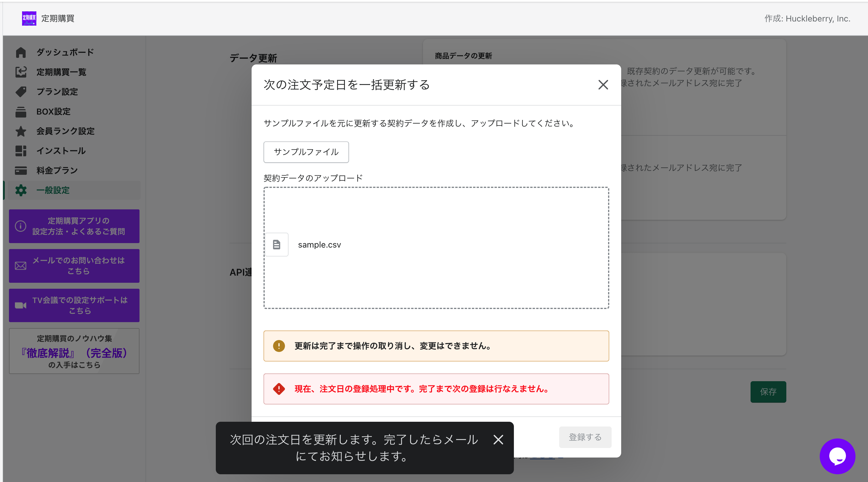Download the サンプルファイル

306,152
